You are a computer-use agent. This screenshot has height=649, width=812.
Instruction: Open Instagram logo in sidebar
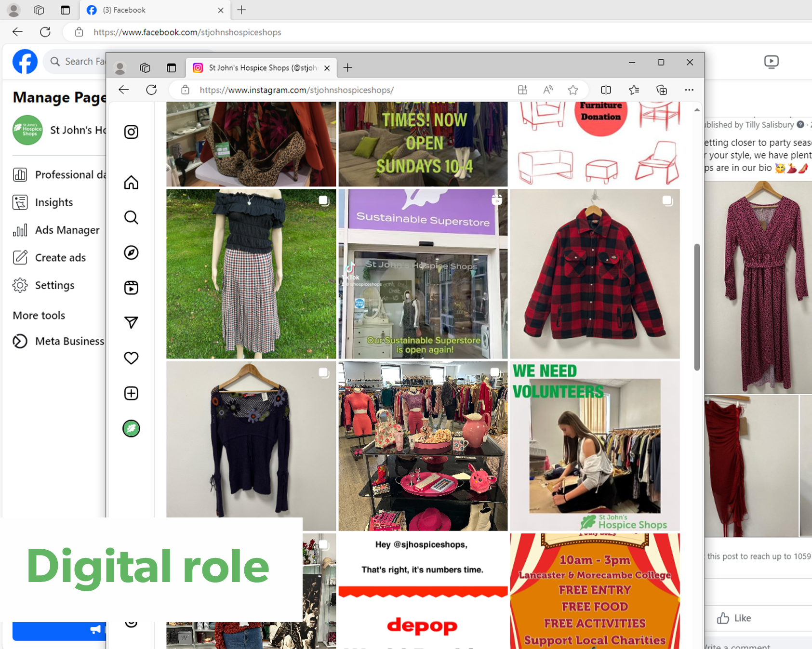coord(131,132)
